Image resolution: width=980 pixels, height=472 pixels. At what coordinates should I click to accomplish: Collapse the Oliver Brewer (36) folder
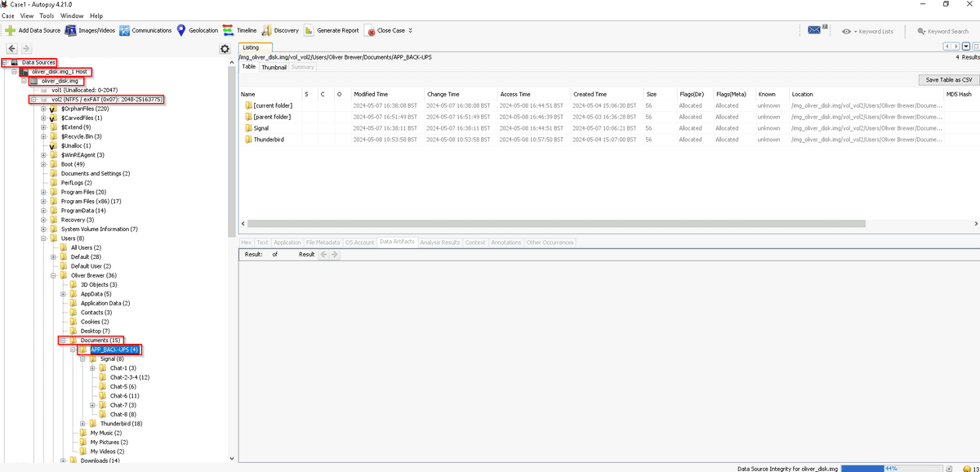(53, 275)
